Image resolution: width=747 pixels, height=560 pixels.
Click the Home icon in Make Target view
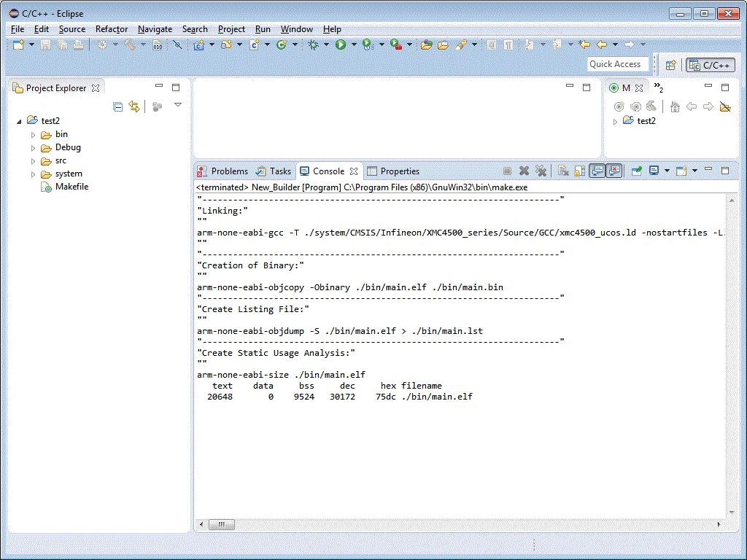(x=675, y=107)
